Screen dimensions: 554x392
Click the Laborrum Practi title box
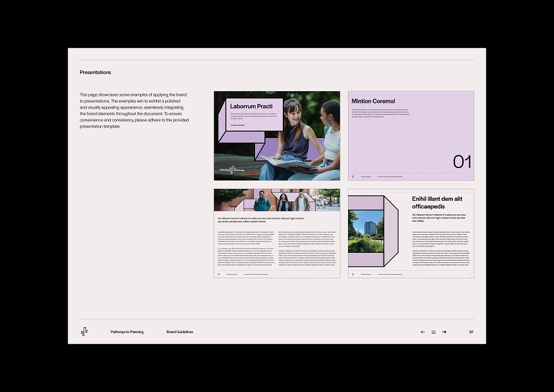[x=254, y=114]
